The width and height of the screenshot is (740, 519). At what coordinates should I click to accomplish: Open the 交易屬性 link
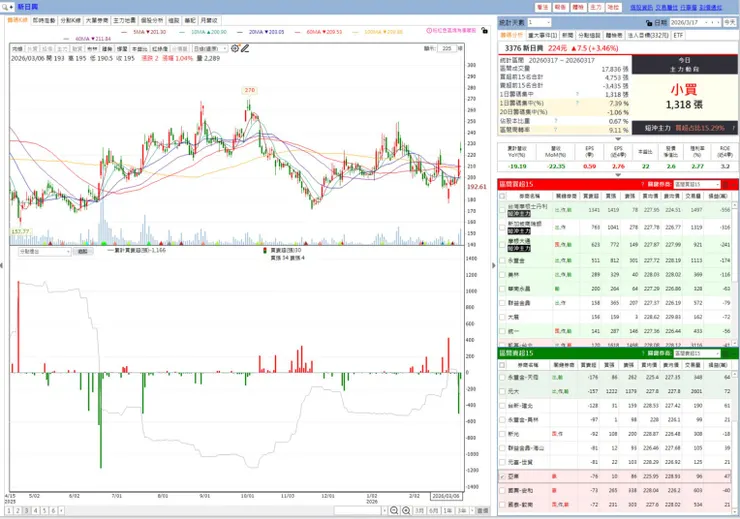coord(666,7)
